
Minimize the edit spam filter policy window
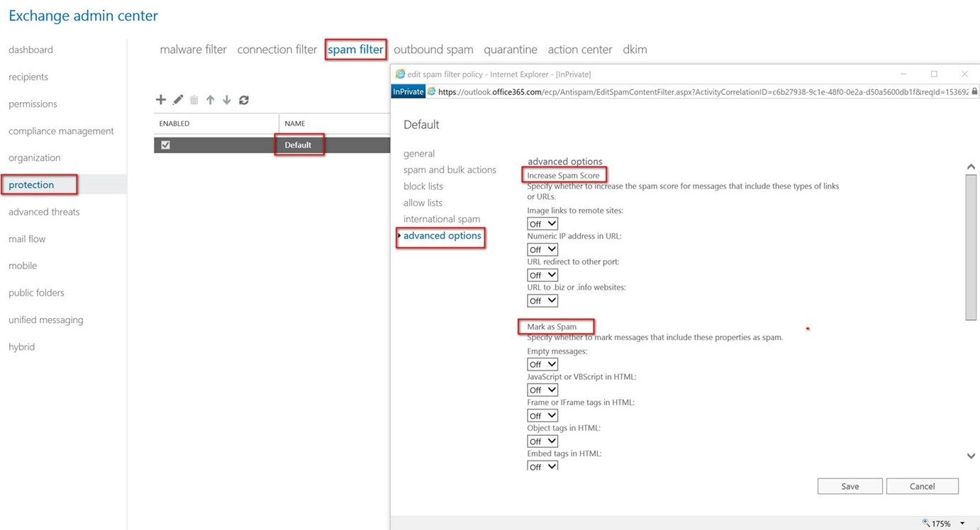pos(903,74)
